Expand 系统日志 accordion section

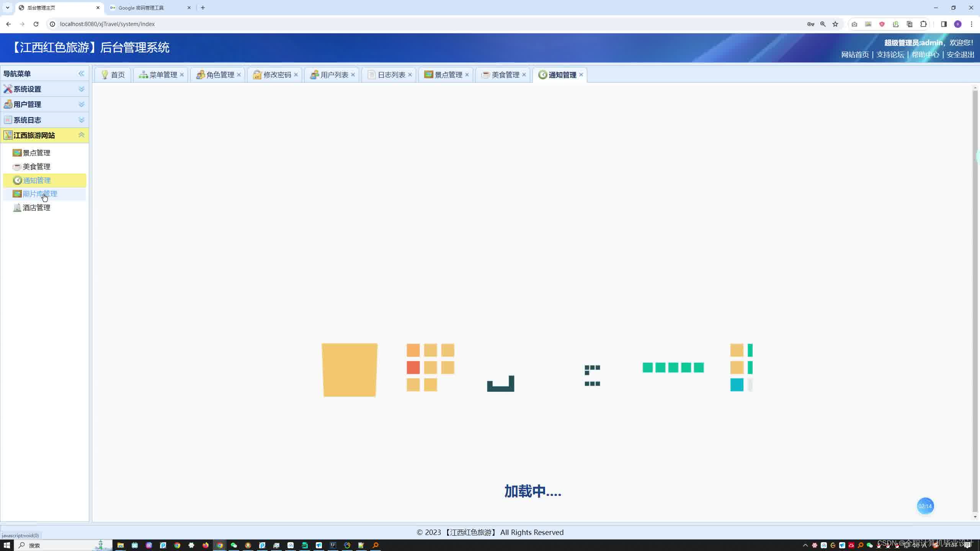pyautogui.click(x=81, y=120)
